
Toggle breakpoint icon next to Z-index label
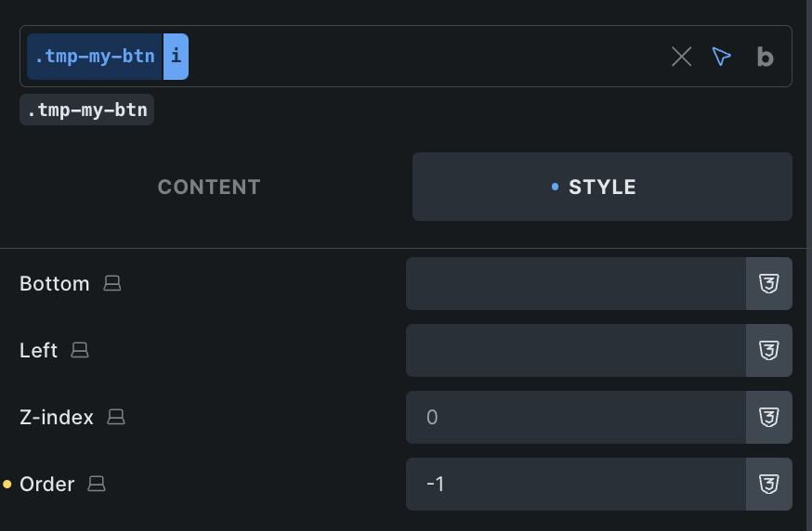point(116,417)
